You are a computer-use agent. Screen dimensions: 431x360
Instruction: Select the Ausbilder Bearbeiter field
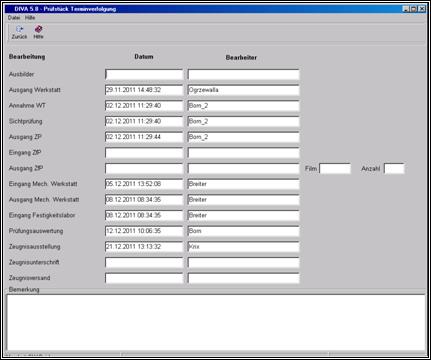pos(243,74)
